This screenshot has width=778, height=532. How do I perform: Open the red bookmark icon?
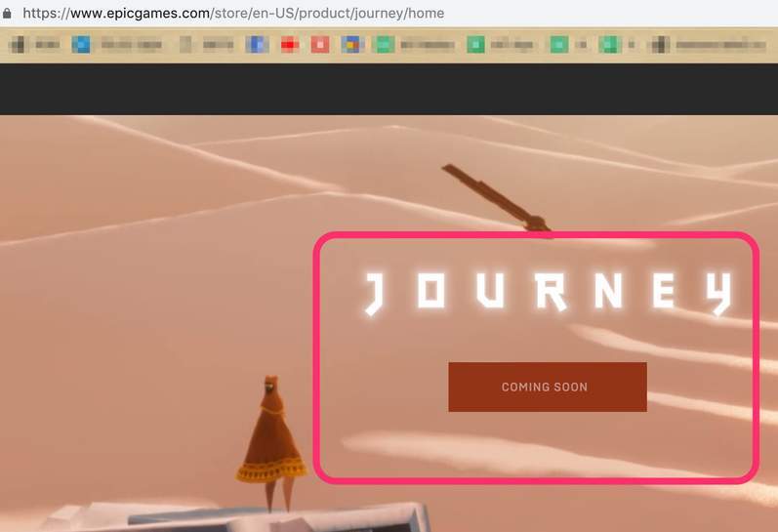coord(289,44)
